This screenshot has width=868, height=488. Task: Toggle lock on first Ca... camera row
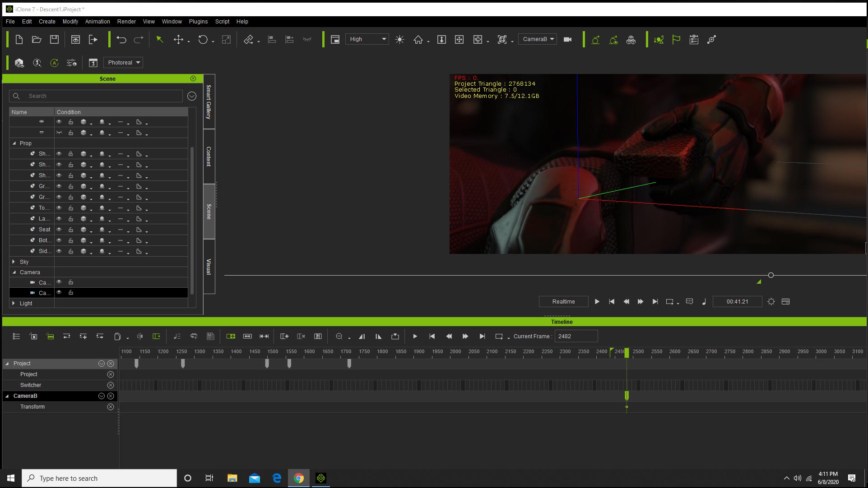(x=71, y=282)
